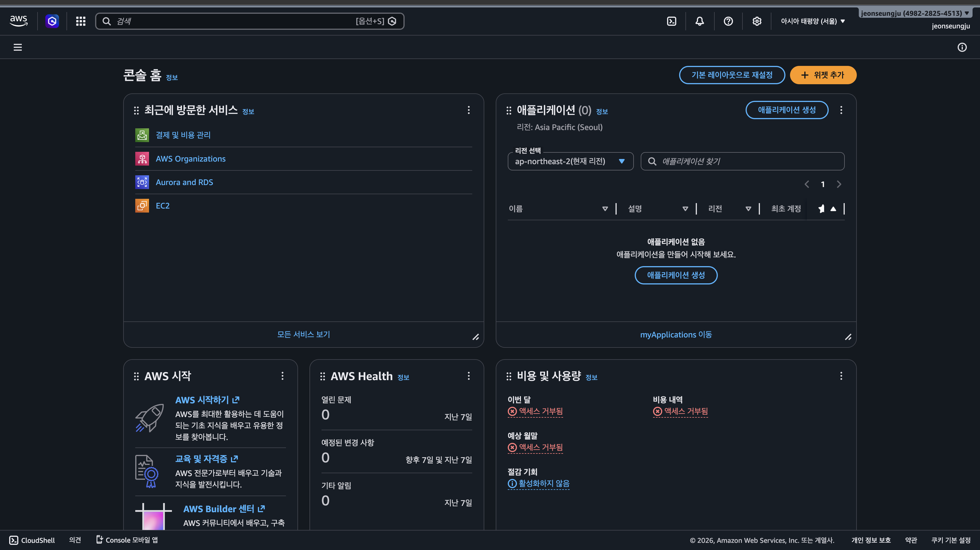
Task: Open the settings gear icon
Action: [757, 21]
